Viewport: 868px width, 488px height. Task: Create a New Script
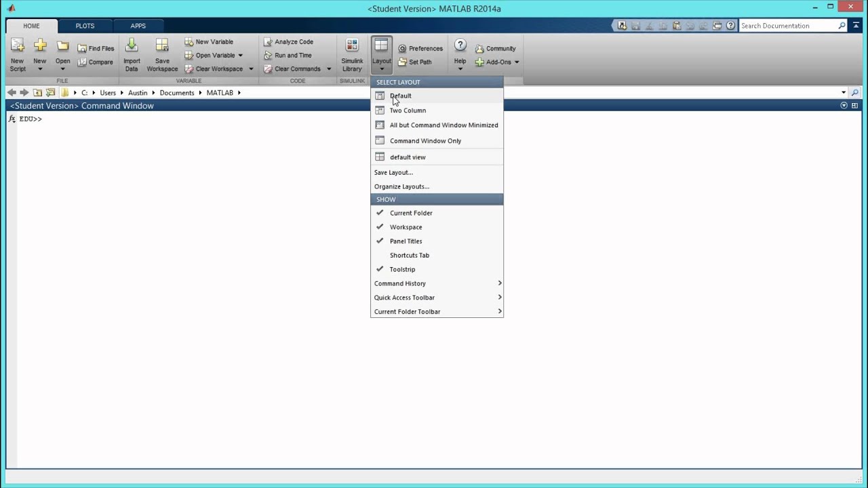tap(18, 55)
